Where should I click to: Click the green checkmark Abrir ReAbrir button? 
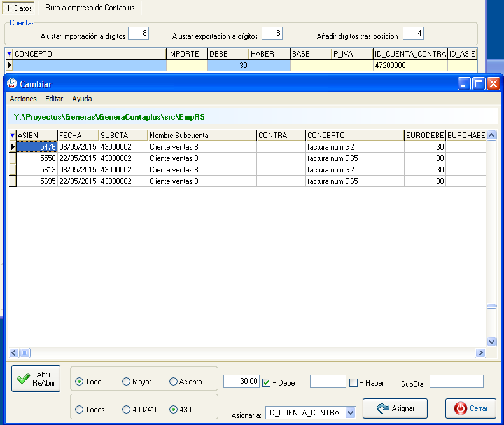[36, 379]
